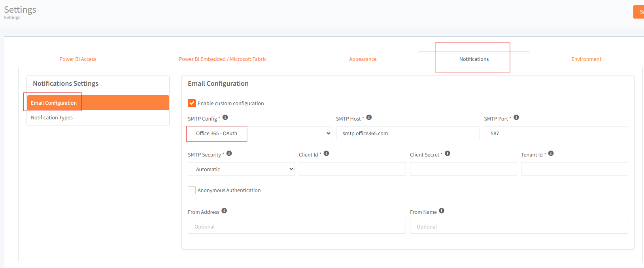Image resolution: width=644 pixels, height=268 pixels.
Task: Click info icon beside SMTP Host label
Action: pyautogui.click(x=369, y=117)
